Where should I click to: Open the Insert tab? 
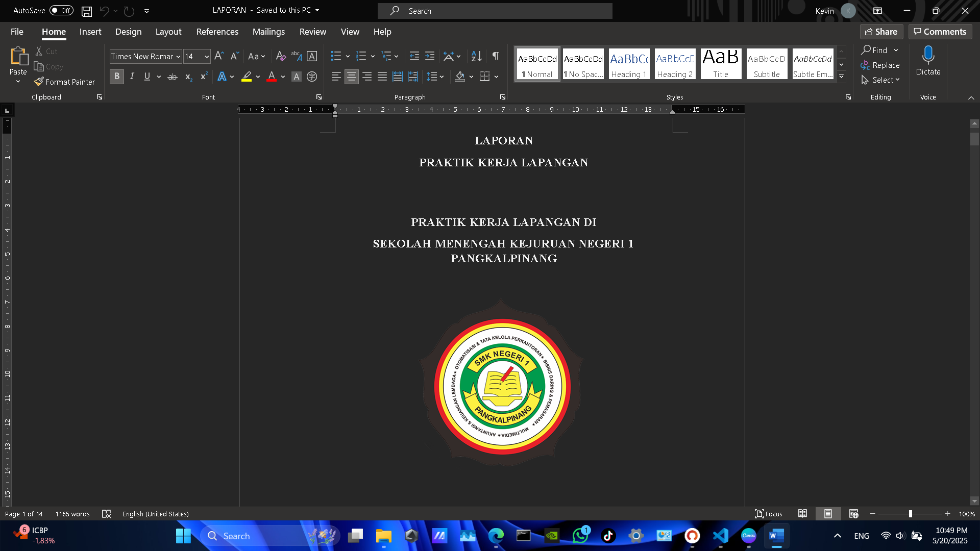tap(90, 32)
